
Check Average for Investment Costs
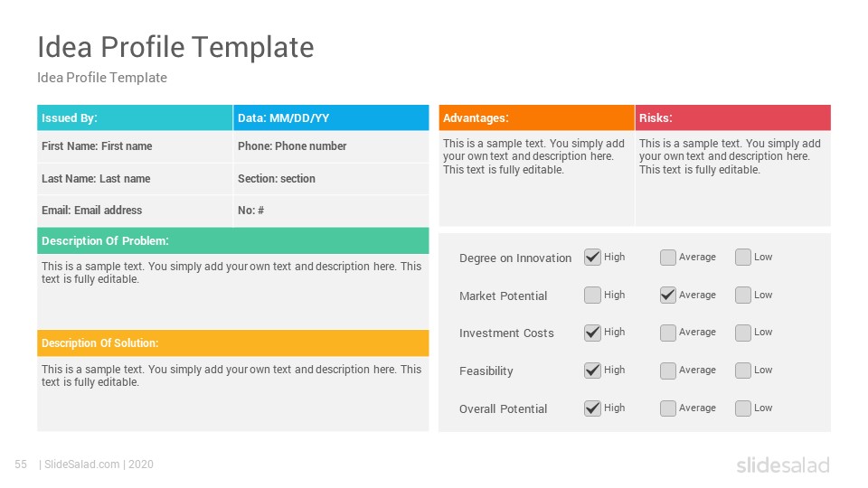tap(667, 333)
